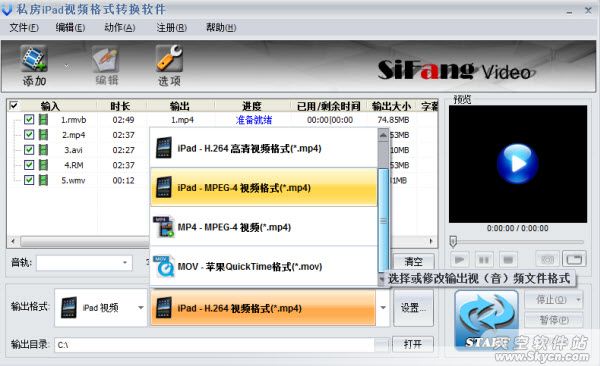Click the 打开 open folder button
Image resolution: width=600 pixels, height=366 pixels.
pyautogui.click(x=413, y=344)
